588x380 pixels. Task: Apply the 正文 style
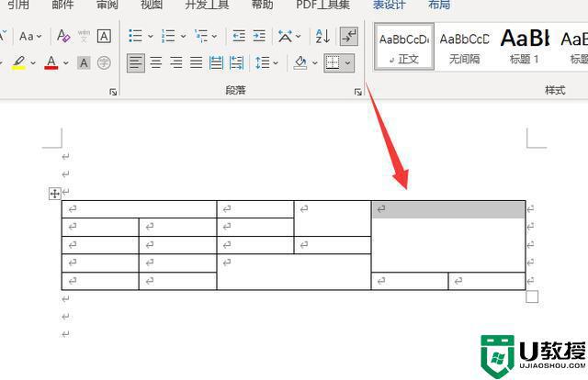pyautogui.click(x=404, y=47)
